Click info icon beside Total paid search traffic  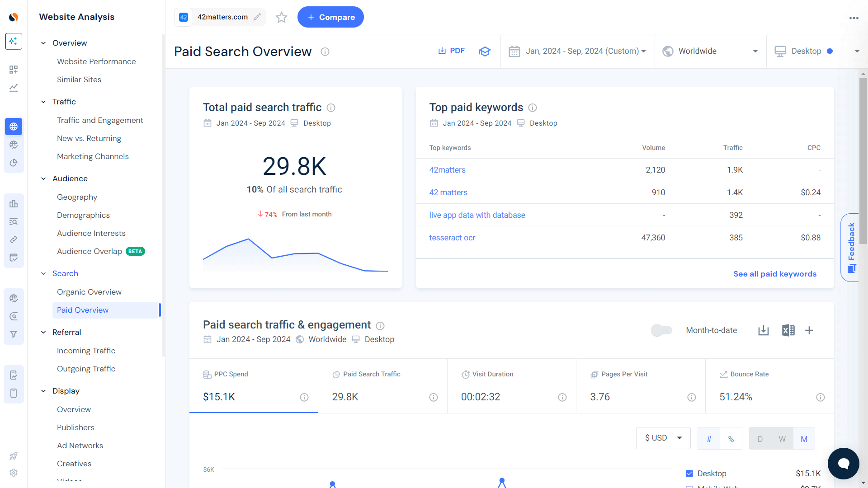coord(331,108)
